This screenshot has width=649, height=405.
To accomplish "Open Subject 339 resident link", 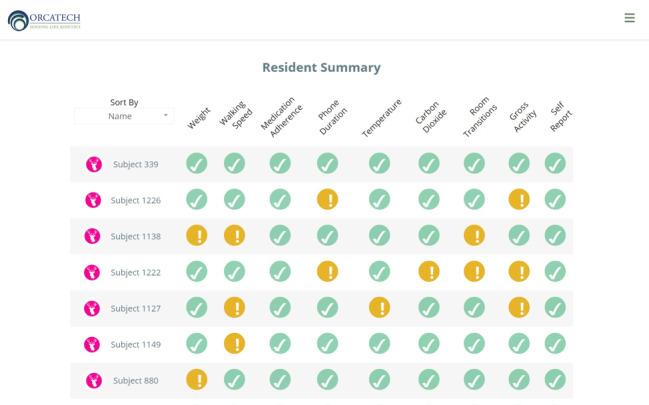I will click(135, 164).
